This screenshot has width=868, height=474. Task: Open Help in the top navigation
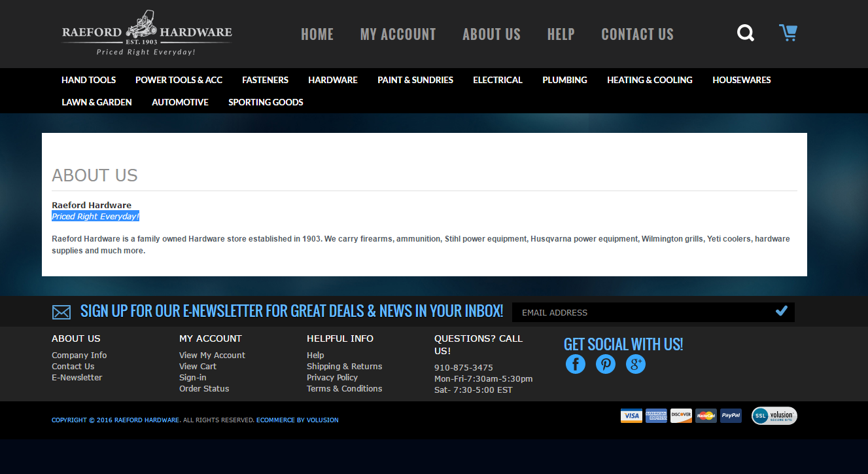click(561, 34)
